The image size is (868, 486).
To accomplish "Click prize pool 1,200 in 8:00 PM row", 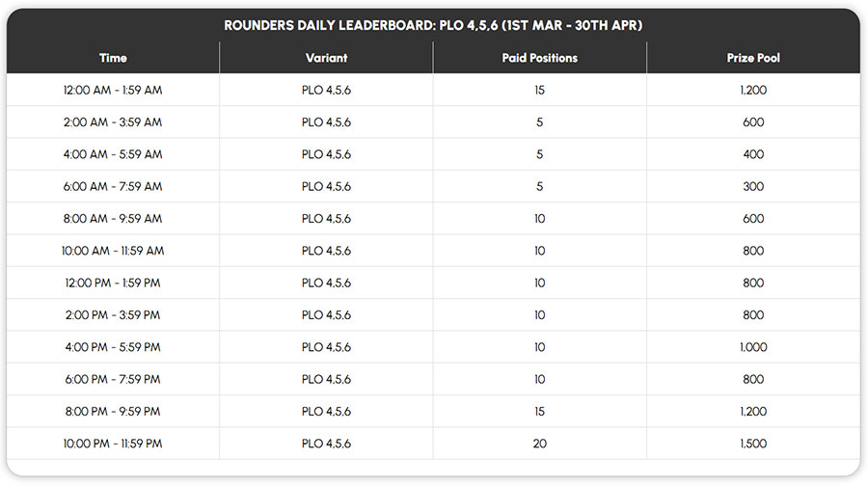I will [x=753, y=411].
